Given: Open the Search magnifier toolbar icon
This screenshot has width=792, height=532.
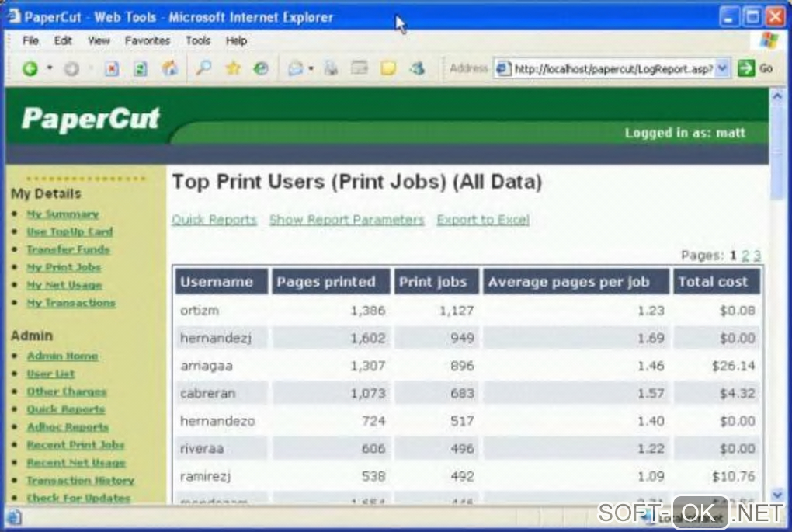Looking at the screenshot, I should [x=203, y=68].
